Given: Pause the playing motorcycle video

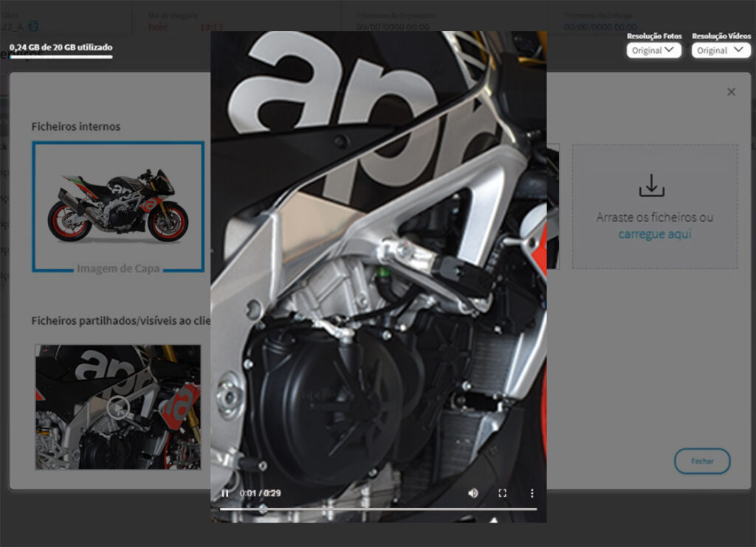Looking at the screenshot, I should point(225,493).
